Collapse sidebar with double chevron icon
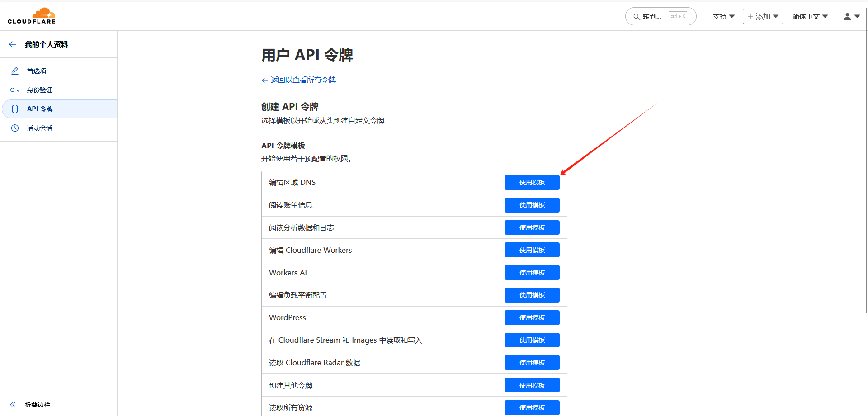This screenshot has width=868, height=416. coord(13,405)
